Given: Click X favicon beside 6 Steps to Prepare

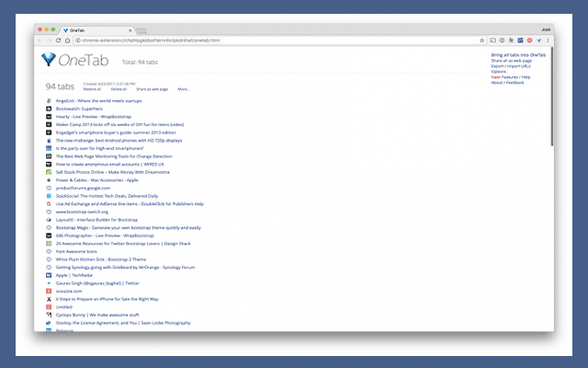Looking at the screenshot, I should 49,299.
